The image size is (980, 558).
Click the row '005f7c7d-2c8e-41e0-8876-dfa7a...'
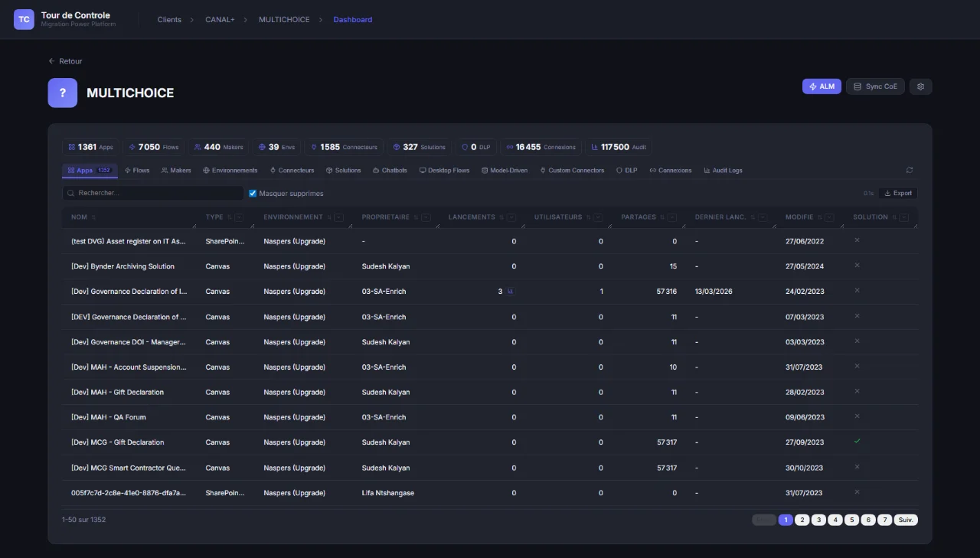(490, 493)
